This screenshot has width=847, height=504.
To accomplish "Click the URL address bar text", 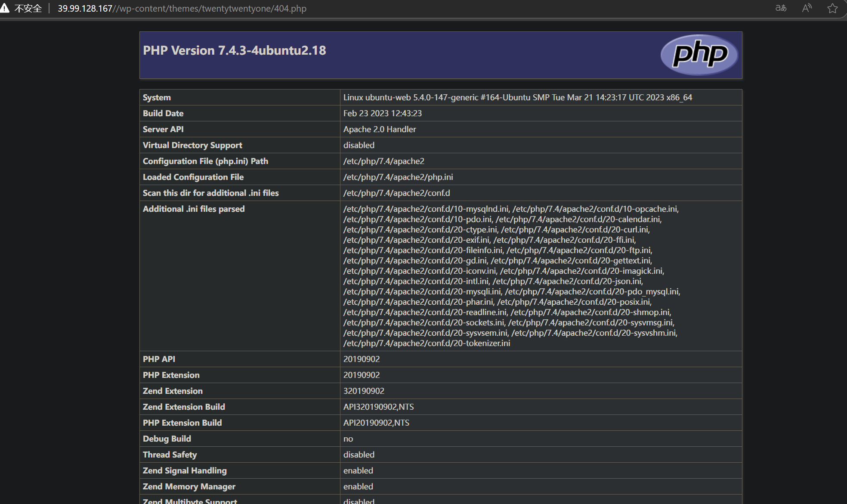I will pos(182,9).
